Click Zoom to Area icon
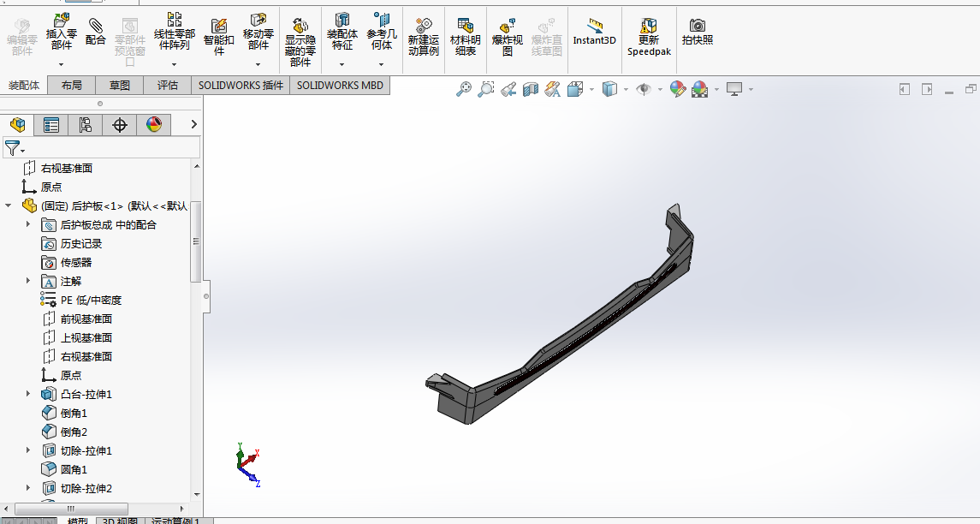This screenshot has width=980, height=524. pos(485,89)
